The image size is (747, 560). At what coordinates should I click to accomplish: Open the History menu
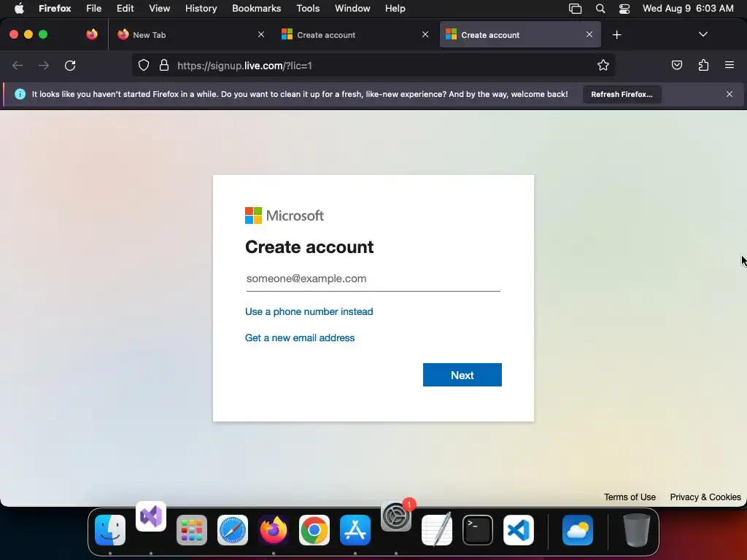201,8
